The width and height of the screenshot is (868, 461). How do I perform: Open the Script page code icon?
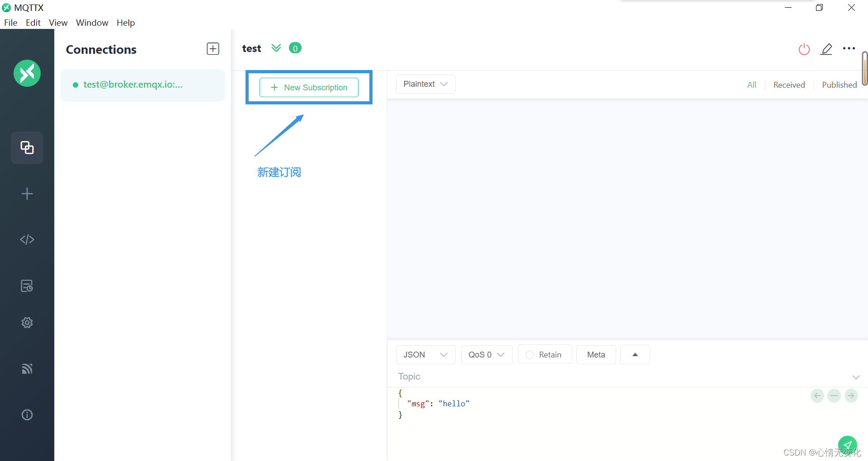point(27,240)
